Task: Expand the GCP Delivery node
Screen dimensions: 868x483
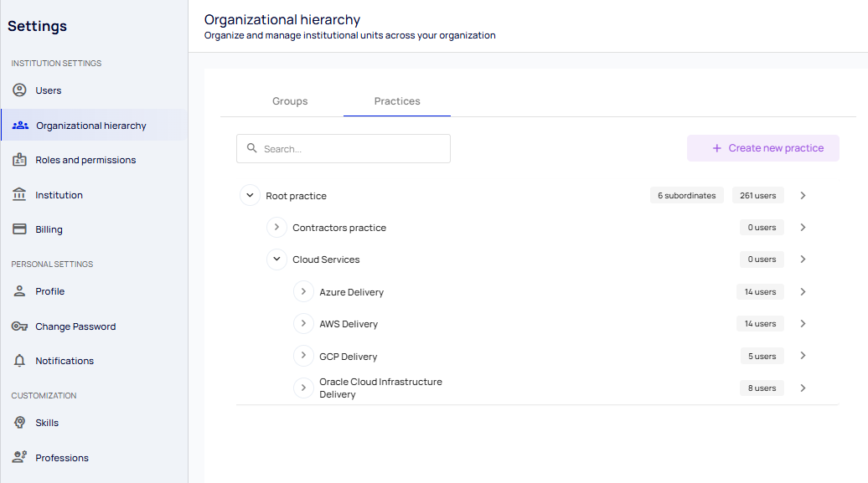Action: pyautogui.click(x=303, y=356)
